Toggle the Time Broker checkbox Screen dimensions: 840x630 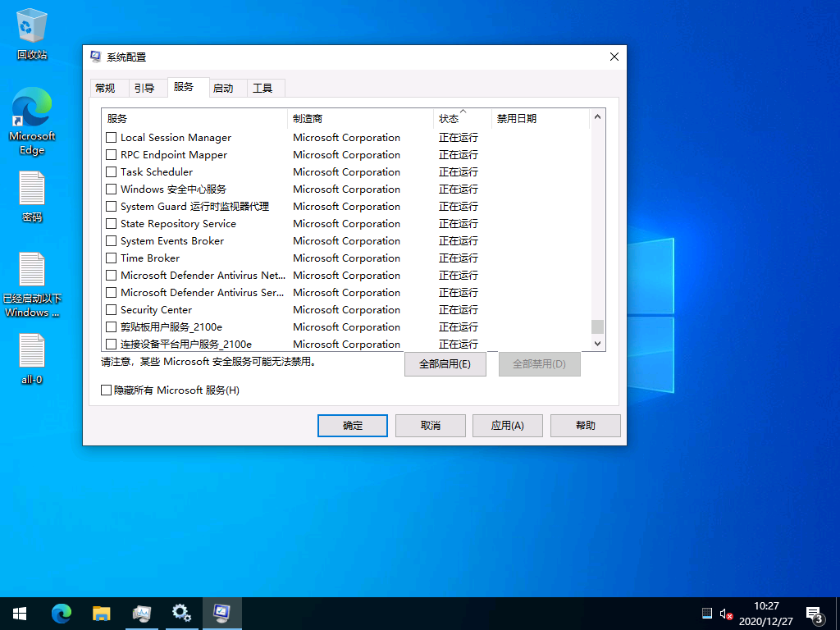(111, 258)
